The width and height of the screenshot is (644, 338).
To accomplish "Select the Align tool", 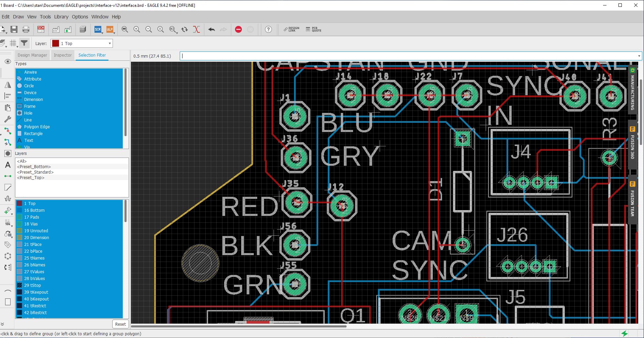I will click(x=8, y=96).
